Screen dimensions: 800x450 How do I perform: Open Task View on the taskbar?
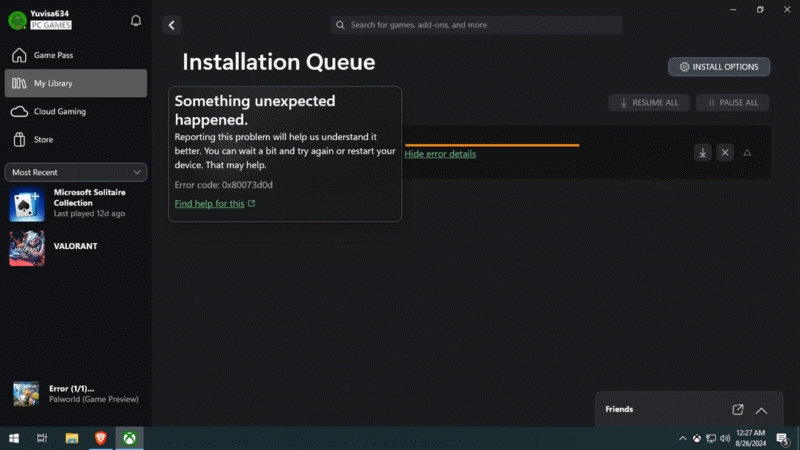pos(42,438)
